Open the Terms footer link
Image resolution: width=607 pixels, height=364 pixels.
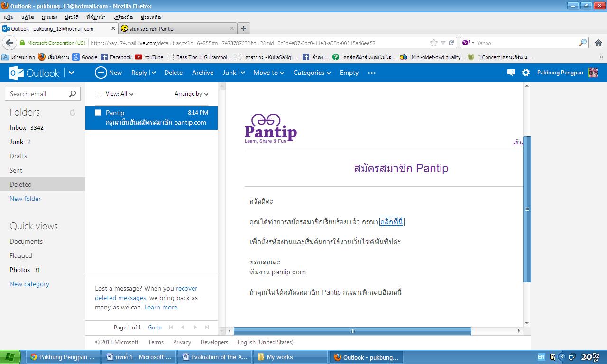coord(156,342)
